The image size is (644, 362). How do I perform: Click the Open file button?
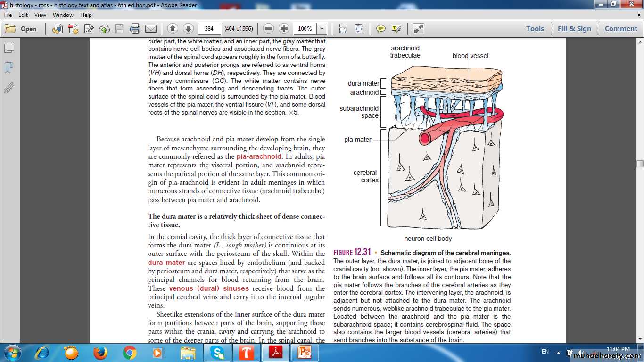(x=21, y=29)
